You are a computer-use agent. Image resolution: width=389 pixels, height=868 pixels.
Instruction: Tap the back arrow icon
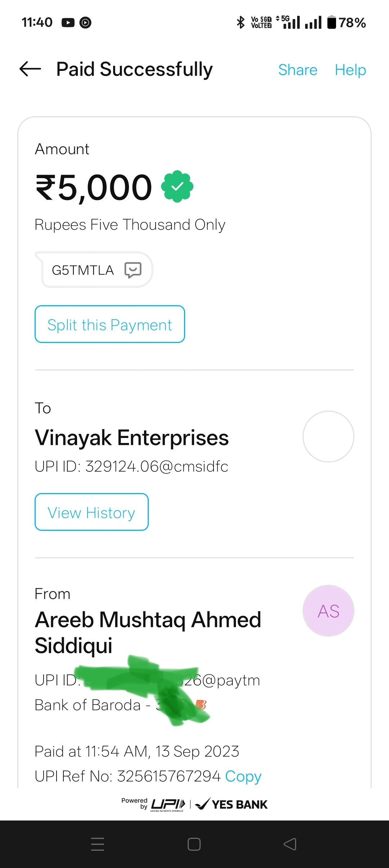pyautogui.click(x=30, y=69)
